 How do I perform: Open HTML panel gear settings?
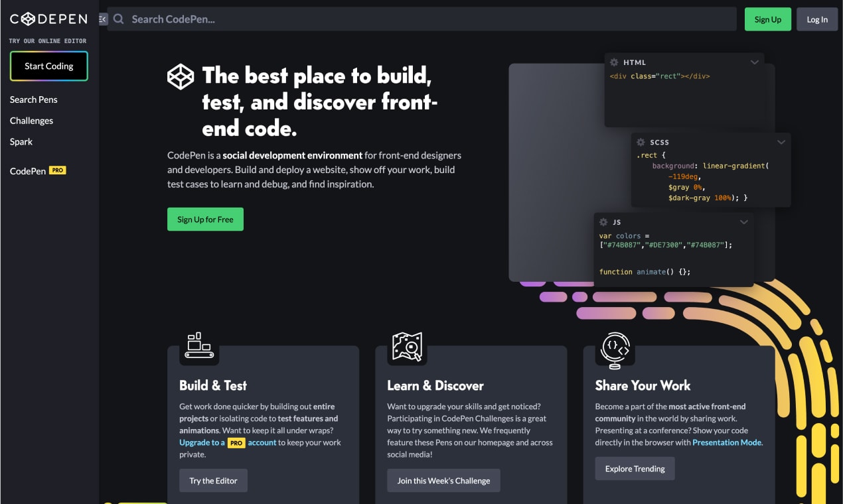[614, 62]
